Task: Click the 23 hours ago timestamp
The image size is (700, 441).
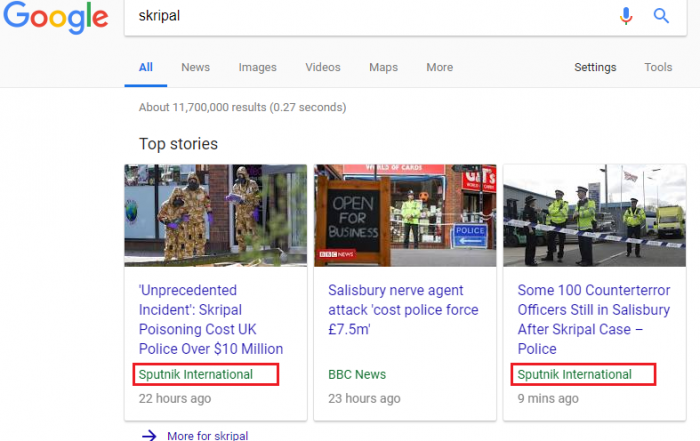Action: coord(364,398)
